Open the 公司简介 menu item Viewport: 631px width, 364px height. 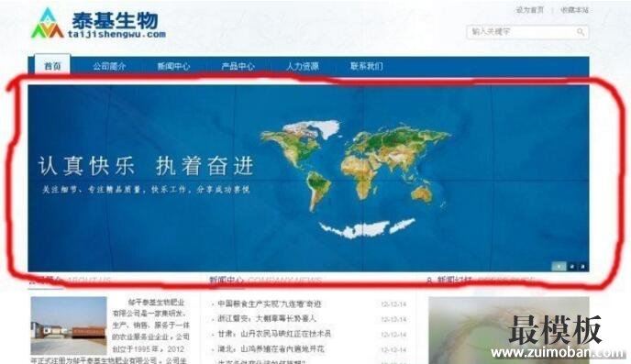(109, 66)
